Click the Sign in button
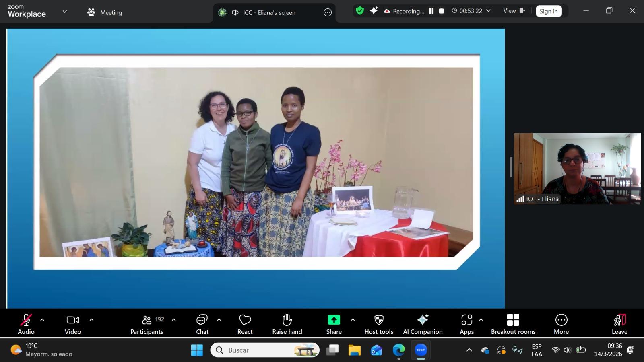Image resolution: width=644 pixels, height=362 pixels. (x=549, y=11)
